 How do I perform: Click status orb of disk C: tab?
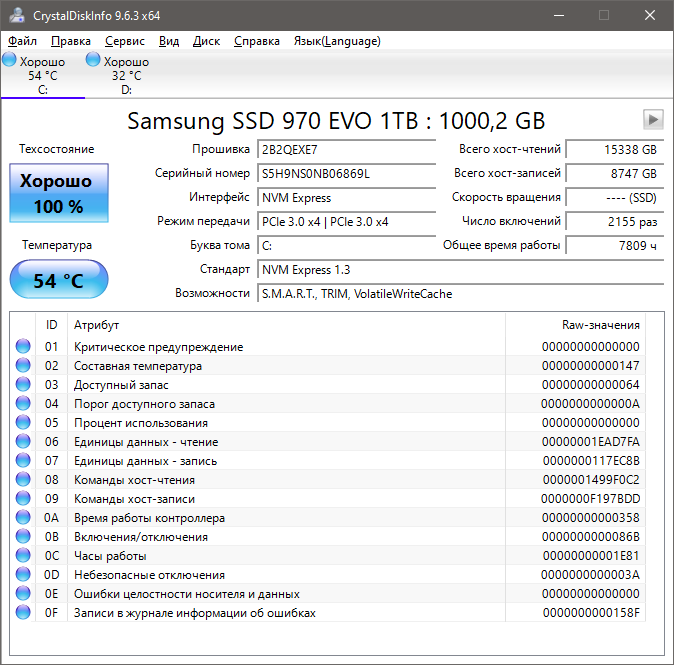pyautogui.click(x=9, y=59)
